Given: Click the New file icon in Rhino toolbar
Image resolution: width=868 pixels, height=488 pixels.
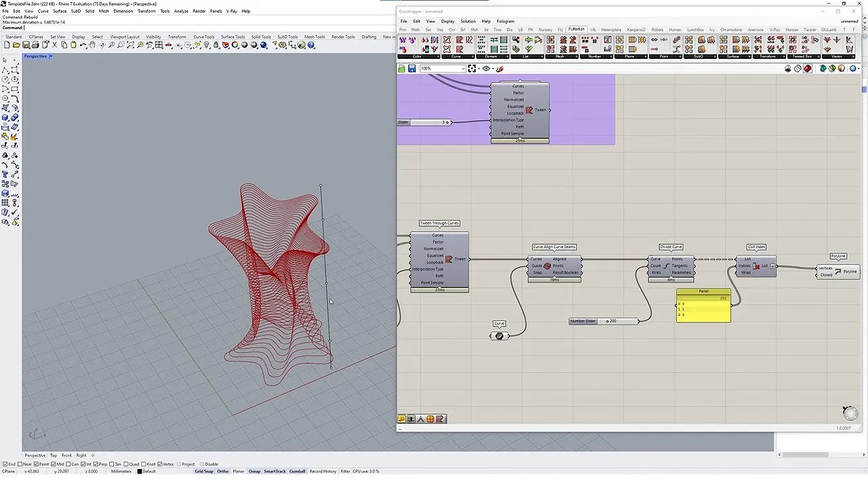Looking at the screenshot, I should click(x=7, y=45).
